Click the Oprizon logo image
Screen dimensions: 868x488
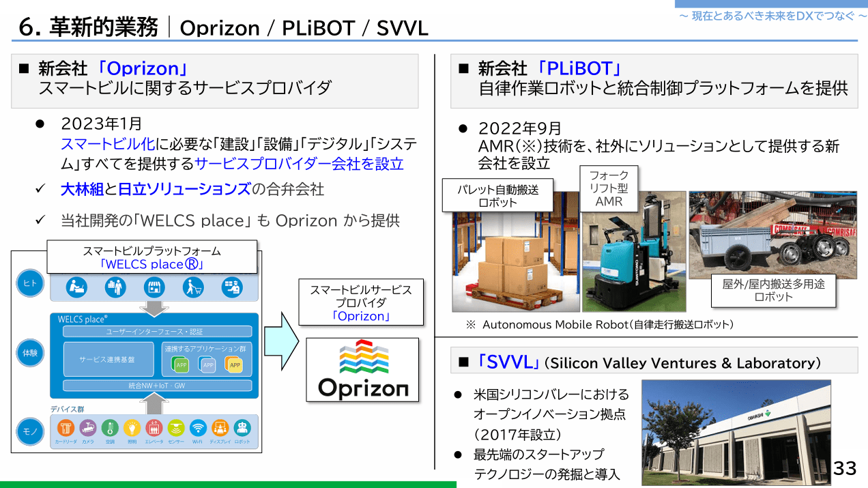pos(362,369)
